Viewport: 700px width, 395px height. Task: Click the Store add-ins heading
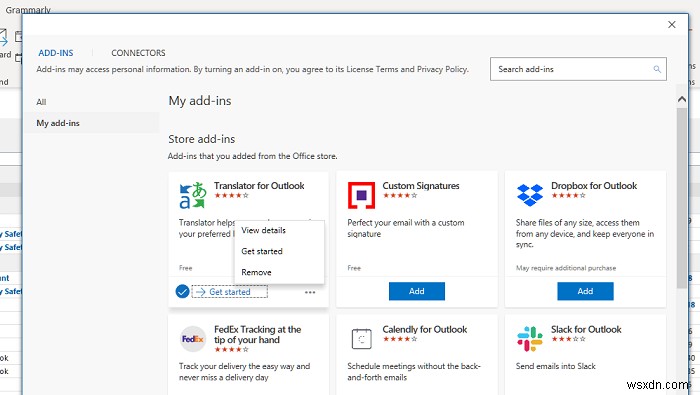click(201, 139)
